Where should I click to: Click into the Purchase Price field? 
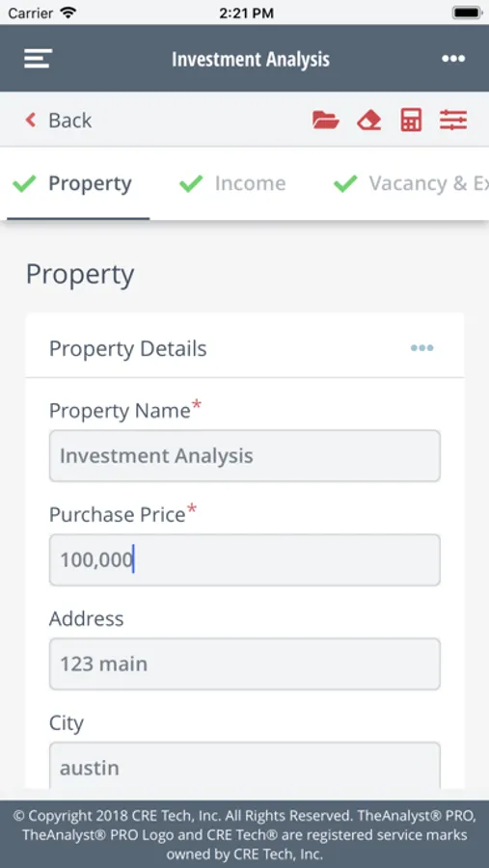click(x=245, y=559)
